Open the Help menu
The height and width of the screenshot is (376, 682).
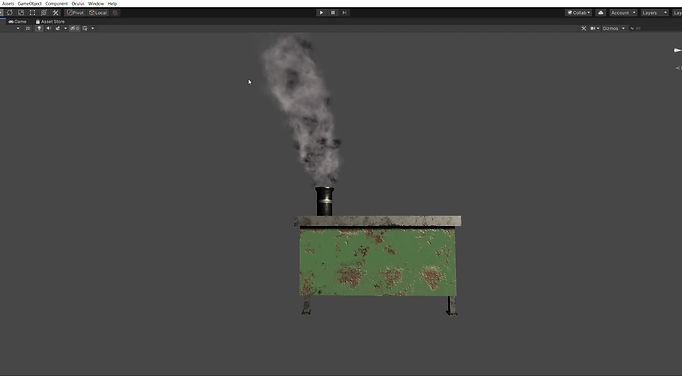(x=112, y=3)
